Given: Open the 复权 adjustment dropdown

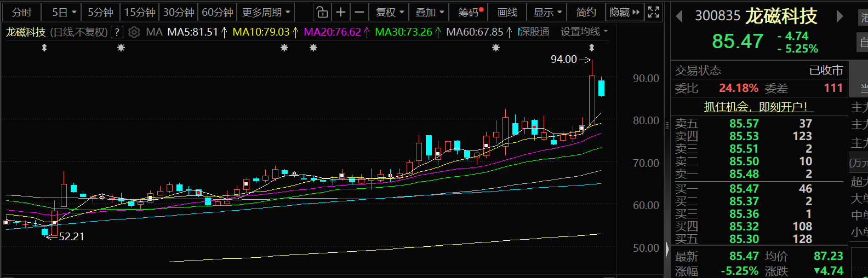Looking at the screenshot, I should pos(390,12).
